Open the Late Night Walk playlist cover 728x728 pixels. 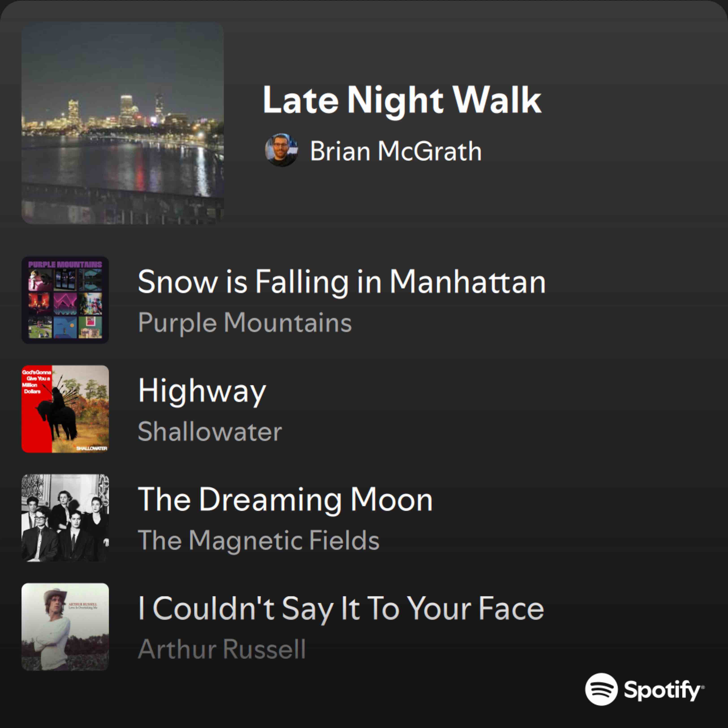pyautogui.click(x=123, y=123)
